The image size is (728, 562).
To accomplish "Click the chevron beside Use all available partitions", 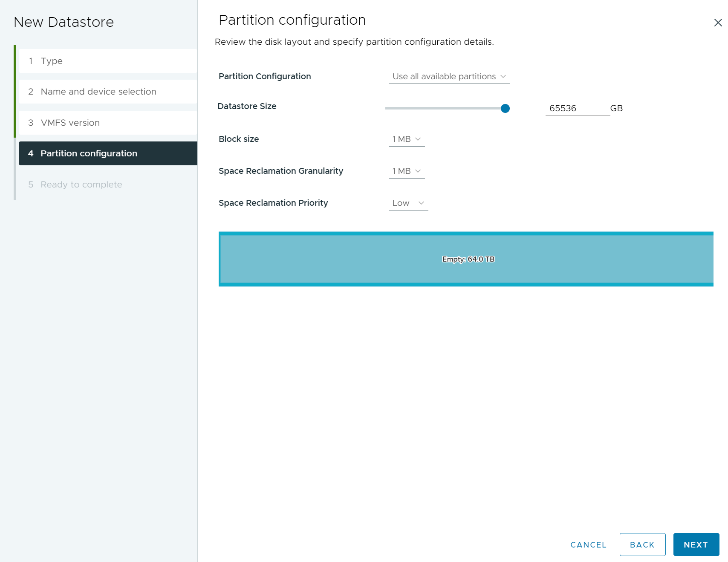I will point(503,77).
